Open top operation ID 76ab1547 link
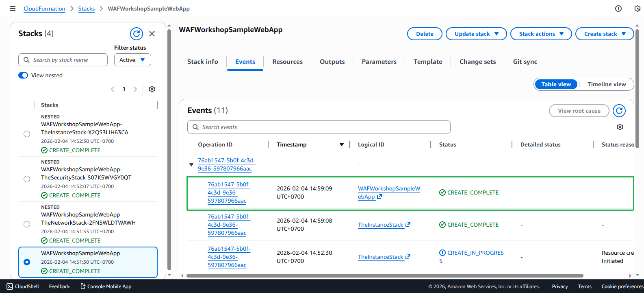Viewport: 644px width, 293px height. tap(226, 164)
